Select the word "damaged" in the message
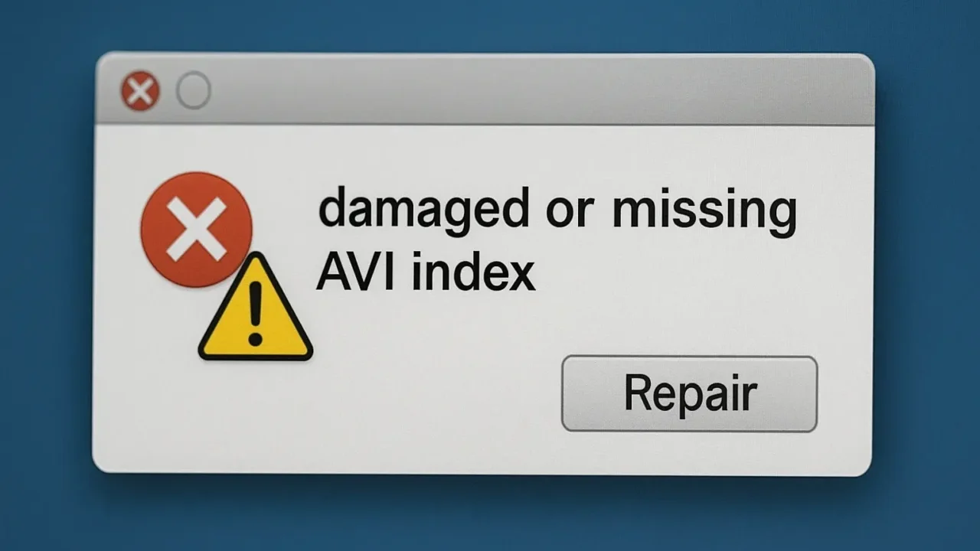Viewport: 980px width, 551px height. [x=423, y=211]
